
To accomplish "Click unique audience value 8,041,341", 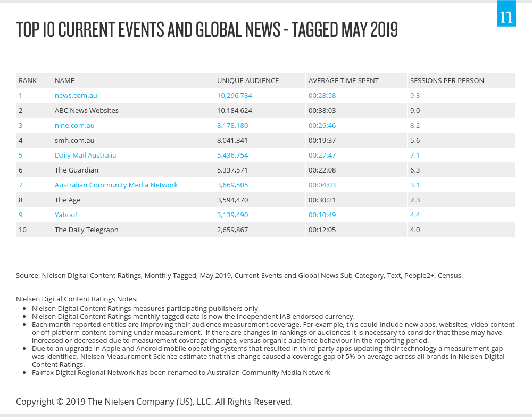I will click(232, 141).
